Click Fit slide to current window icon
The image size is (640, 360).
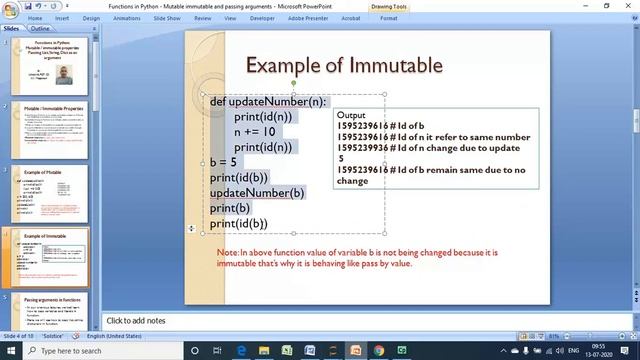(x=633, y=336)
